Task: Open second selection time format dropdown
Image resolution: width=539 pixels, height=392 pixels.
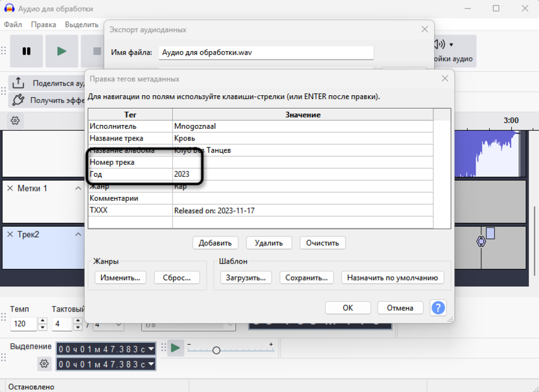Action: coord(151,364)
